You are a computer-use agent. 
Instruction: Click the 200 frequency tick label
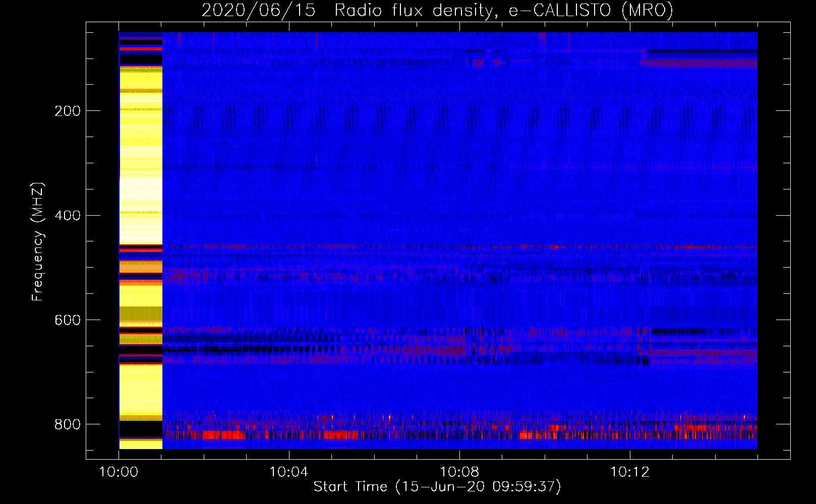coord(67,111)
